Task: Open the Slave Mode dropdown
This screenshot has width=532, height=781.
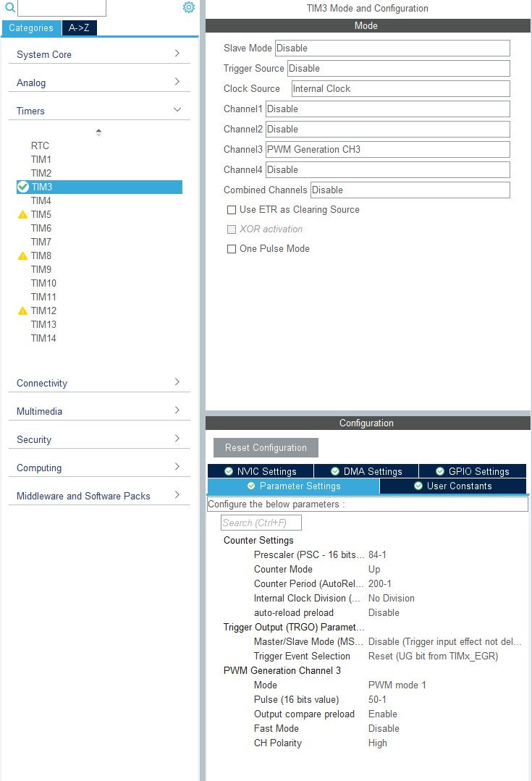Action: [392, 48]
